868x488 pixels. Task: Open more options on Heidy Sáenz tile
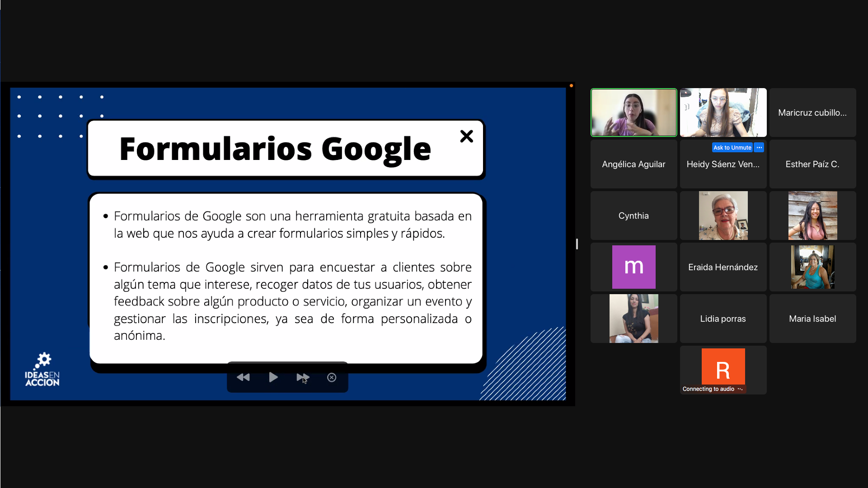(759, 148)
